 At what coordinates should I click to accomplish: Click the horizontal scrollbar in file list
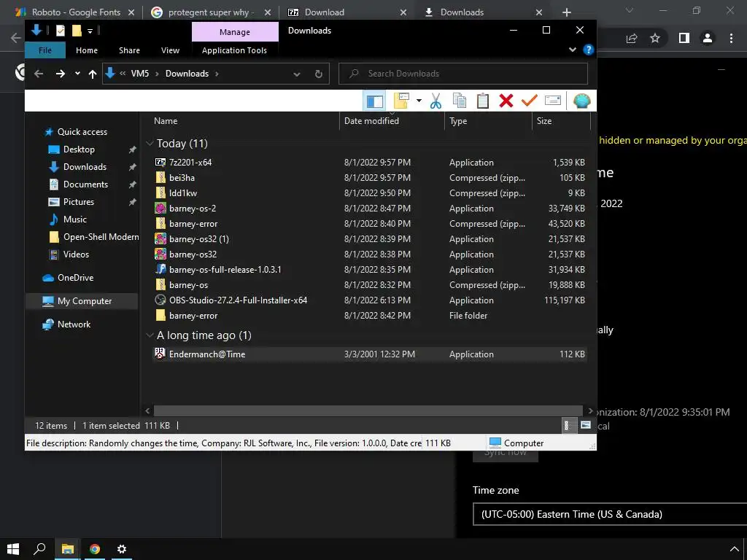click(x=368, y=411)
